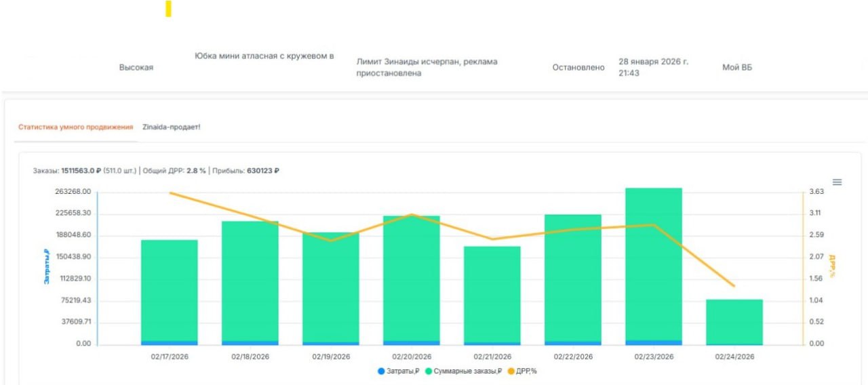Click the 02/21/2026 orders bar
Image resolution: width=868 pixels, height=385 pixels.
pos(492,295)
